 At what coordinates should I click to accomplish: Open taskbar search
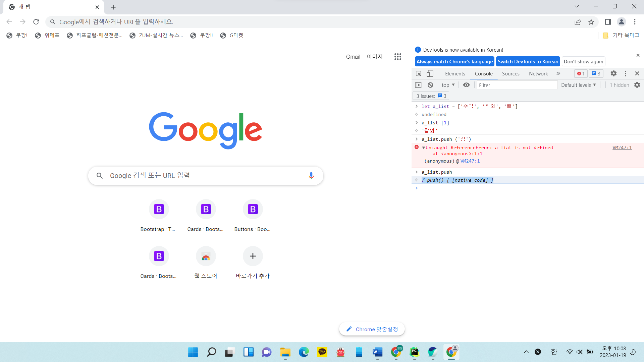tap(211, 352)
